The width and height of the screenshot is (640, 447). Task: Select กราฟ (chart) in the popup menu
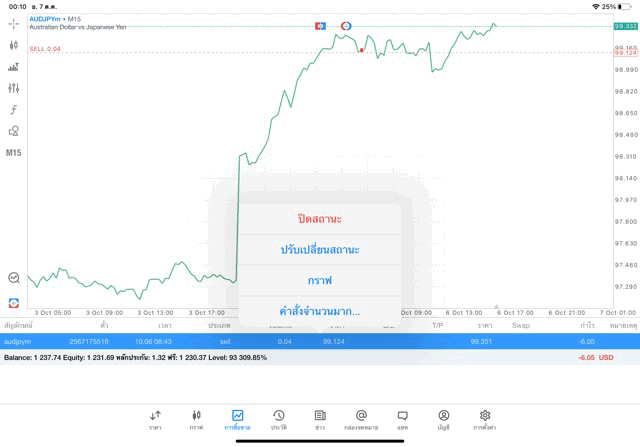pyautogui.click(x=319, y=280)
